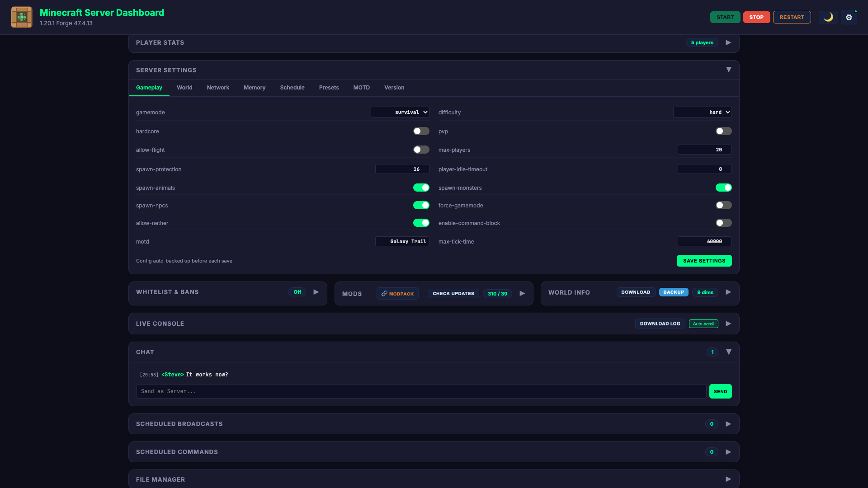The width and height of the screenshot is (868, 488).
Task: Switch to dark/light theme with the moon icon
Action: (828, 17)
